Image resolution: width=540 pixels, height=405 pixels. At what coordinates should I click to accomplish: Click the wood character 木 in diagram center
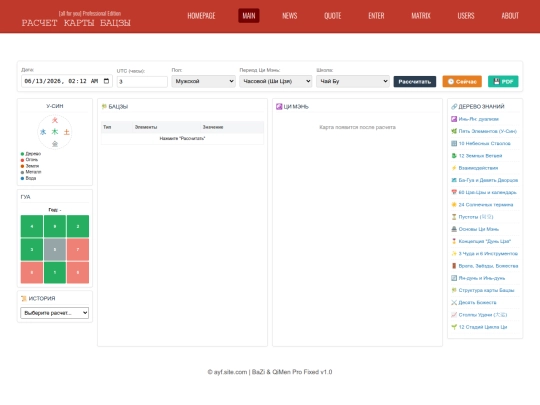(x=55, y=132)
